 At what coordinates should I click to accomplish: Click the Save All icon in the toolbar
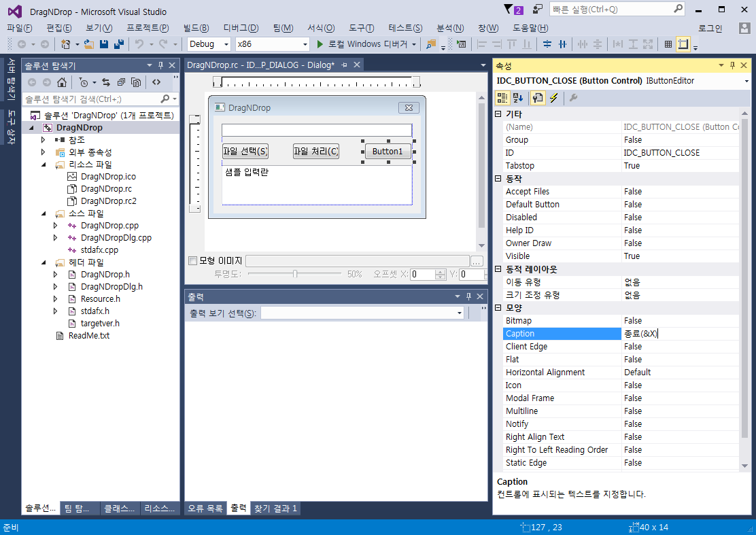[119, 45]
